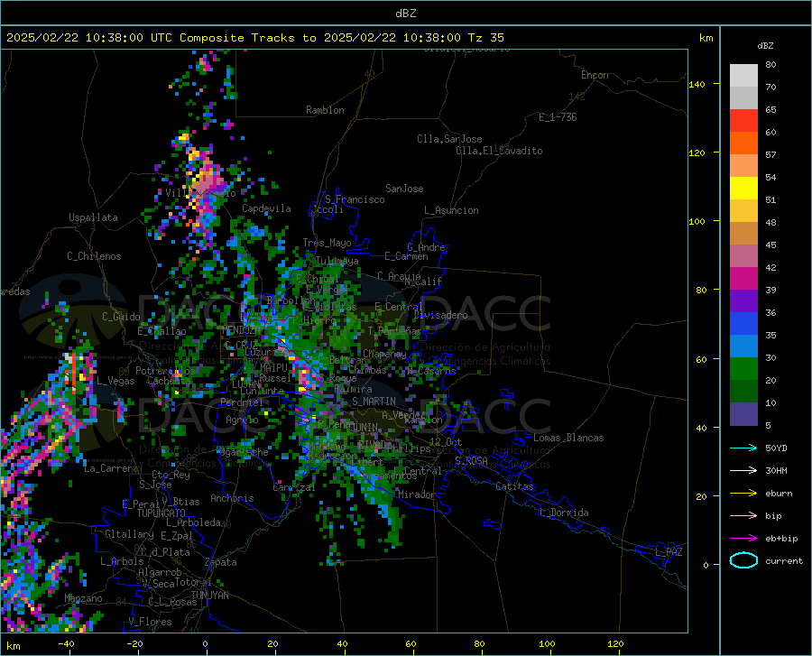Click the E_1-736 map label
This screenshot has height=656, width=812.
point(558,117)
